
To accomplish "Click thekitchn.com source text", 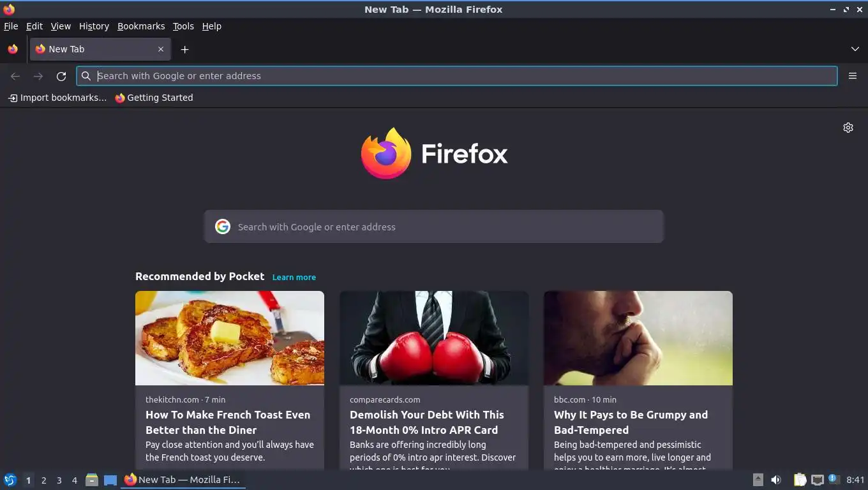I will (172, 399).
